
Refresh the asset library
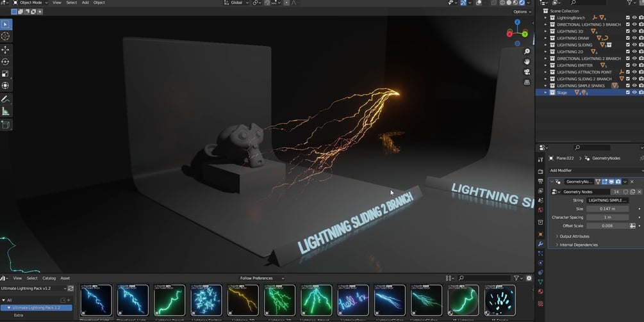(x=70, y=288)
